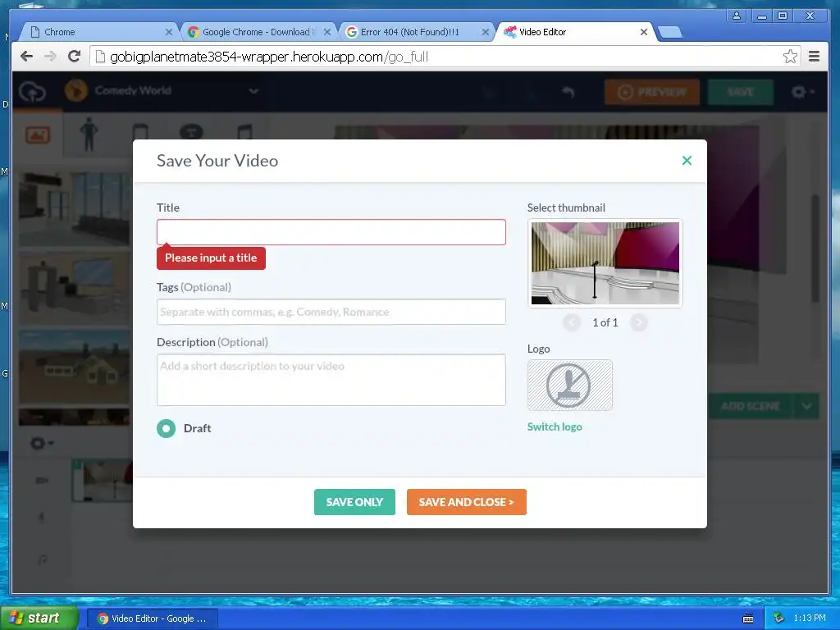The width and height of the screenshot is (840, 630).
Task: Go to next thumbnail arrow
Action: (x=638, y=322)
